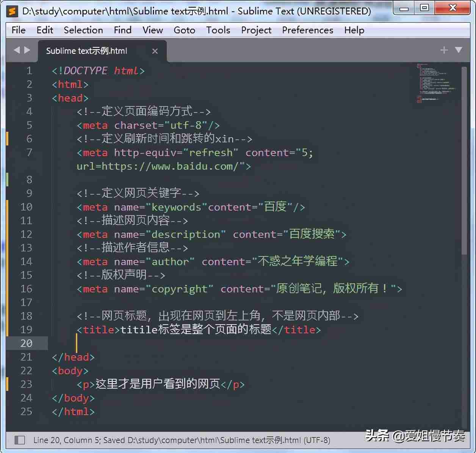Click line number 20 in gutter
476x453 pixels.
(26, 344)
